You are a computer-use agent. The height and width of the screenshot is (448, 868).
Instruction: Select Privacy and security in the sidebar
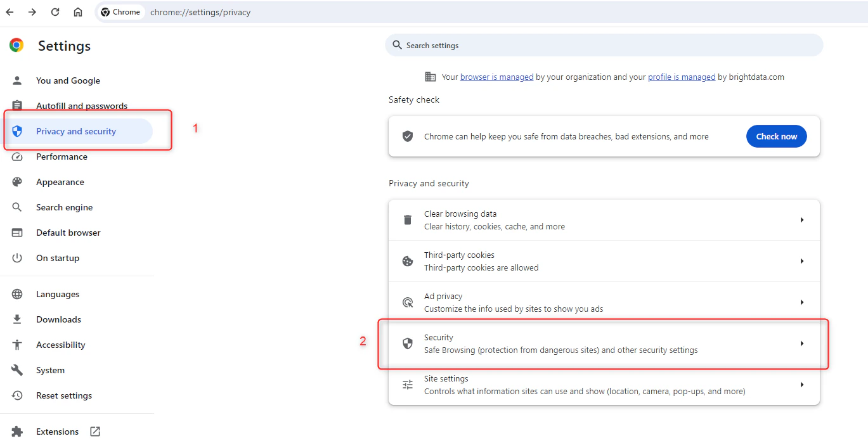pos(75,131)
